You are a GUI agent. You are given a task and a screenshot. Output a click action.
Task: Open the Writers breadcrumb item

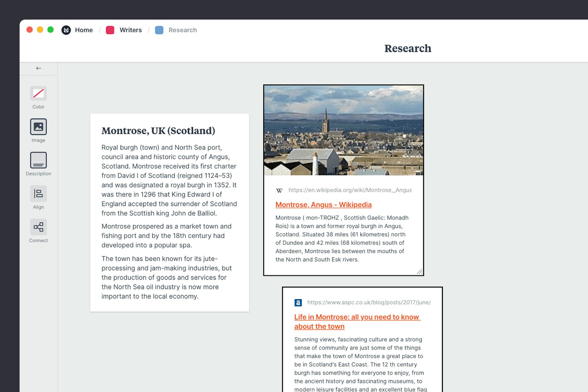tap(130, 30)
